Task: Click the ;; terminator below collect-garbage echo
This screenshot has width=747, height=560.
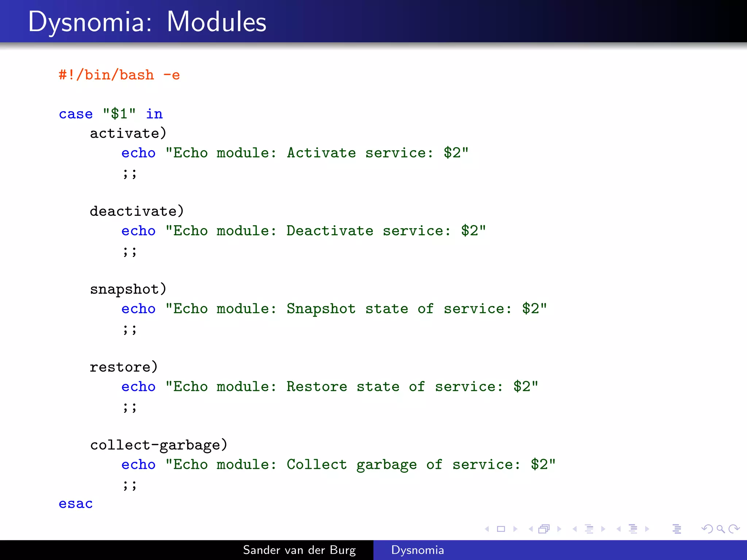Action: (x=130, y=486)
